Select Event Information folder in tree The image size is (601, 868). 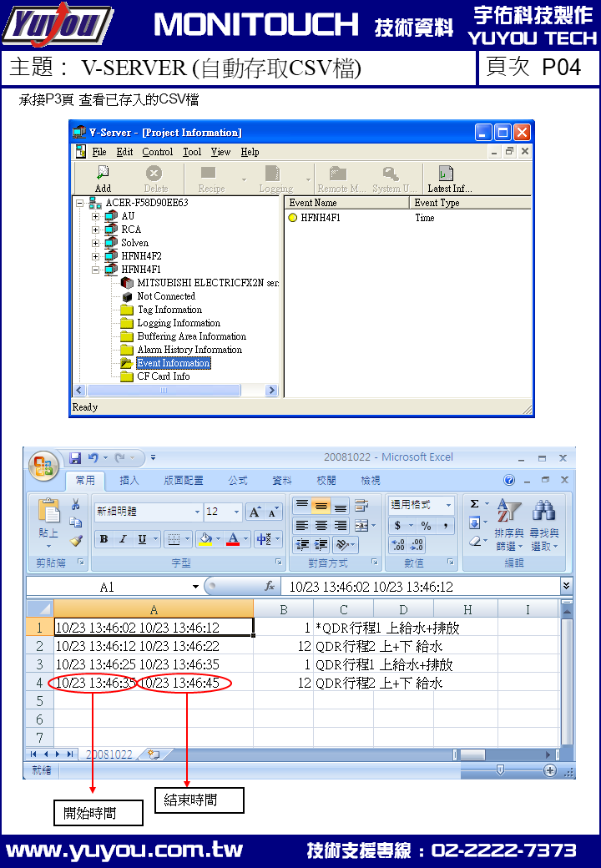point(174,363)
